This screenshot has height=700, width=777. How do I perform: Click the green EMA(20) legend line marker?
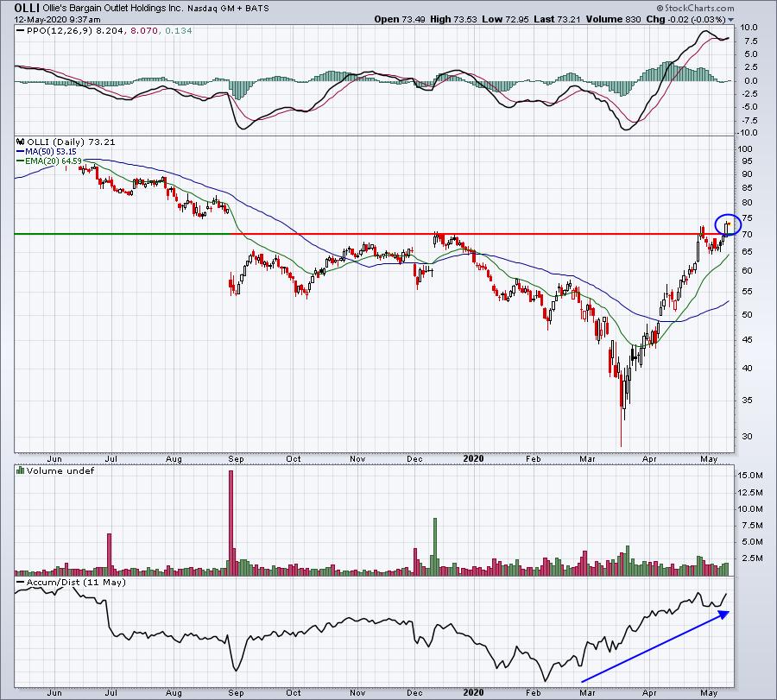22,160
